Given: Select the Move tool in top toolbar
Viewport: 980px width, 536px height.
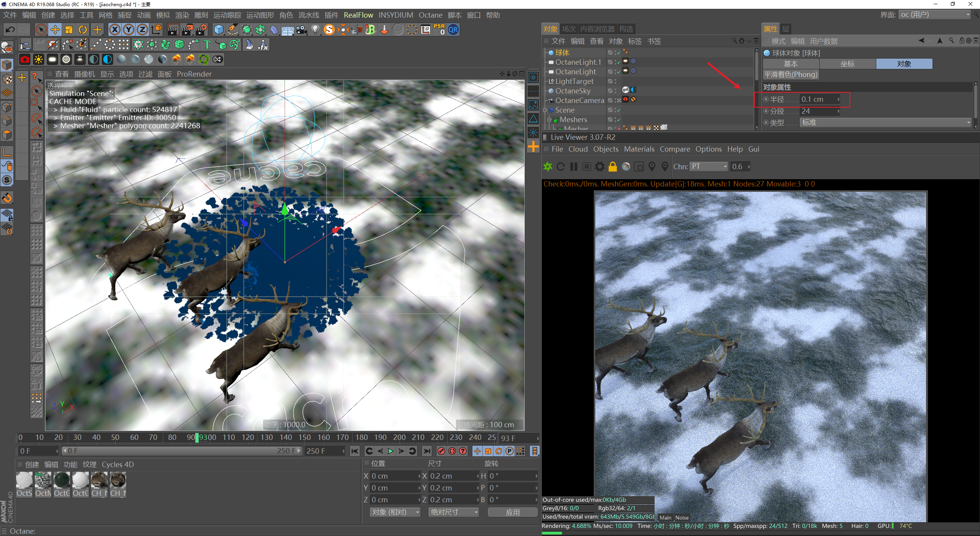Looking at the screenshot, I should coord(55,29).
